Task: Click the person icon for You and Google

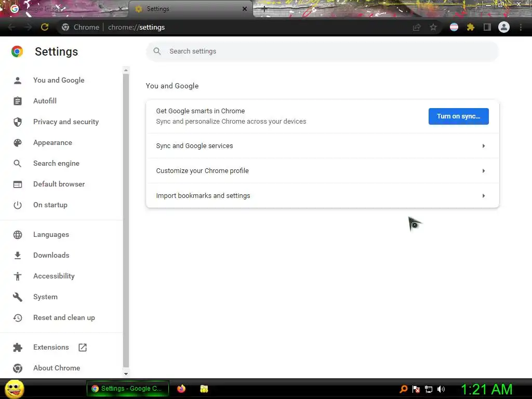Action: tap(18, 81)
